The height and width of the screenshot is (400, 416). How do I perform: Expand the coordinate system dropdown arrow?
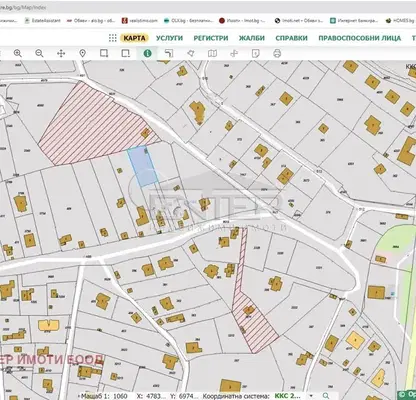click(311, 396)
